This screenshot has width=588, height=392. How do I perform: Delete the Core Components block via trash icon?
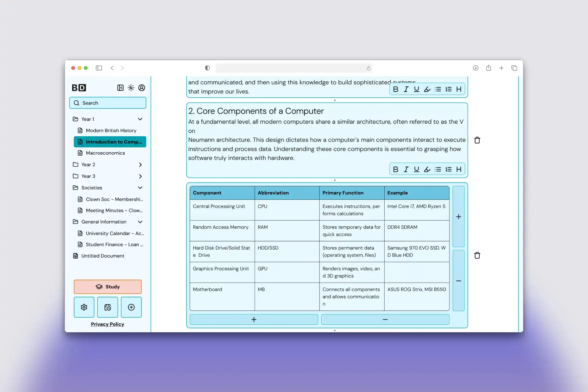pyautogui.click(x=477, y=140)
